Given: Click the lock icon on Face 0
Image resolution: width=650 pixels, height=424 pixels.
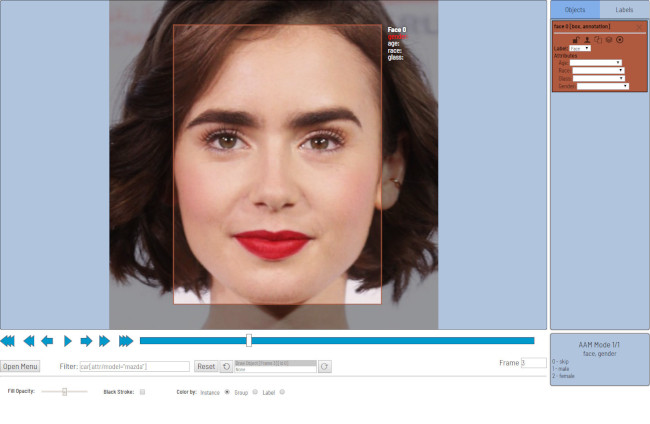Looking at the screenshot, I should click(576, 39).
